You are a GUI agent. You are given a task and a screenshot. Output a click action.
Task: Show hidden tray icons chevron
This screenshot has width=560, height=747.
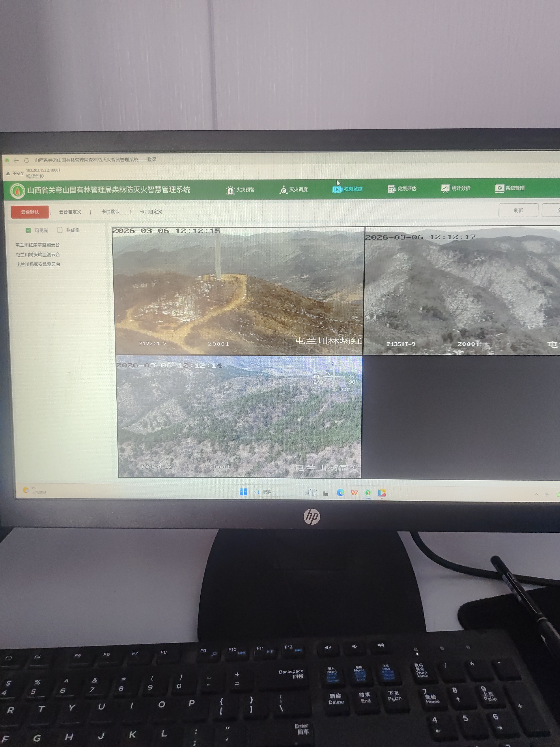click(x=536, y=494)
